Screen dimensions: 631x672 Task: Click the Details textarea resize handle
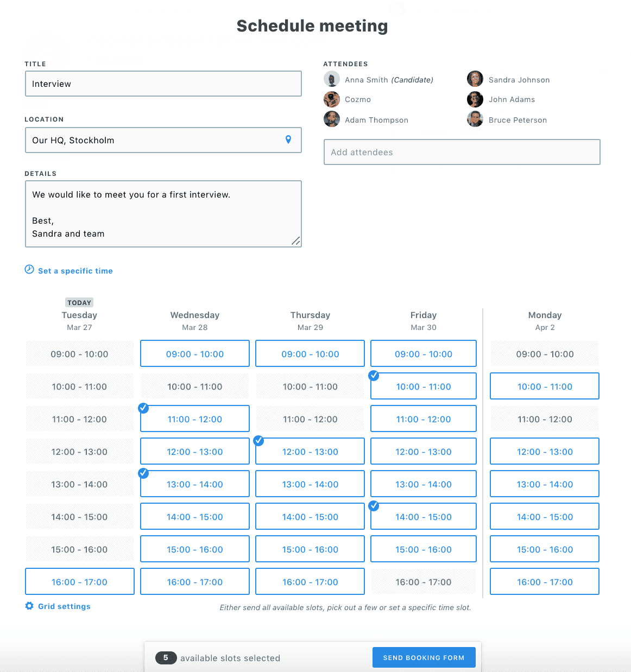coord(296,241)
